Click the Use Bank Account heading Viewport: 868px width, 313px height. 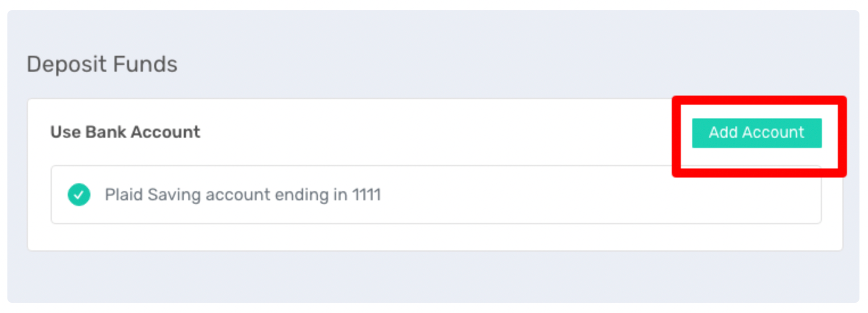pyautogui.click(x=126, y=132)
